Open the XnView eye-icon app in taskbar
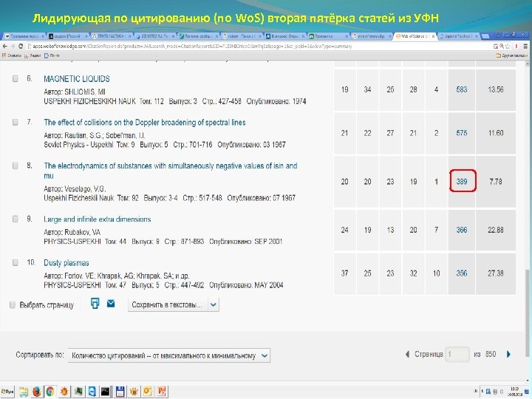Screen dimensions: 532x399 134,392
